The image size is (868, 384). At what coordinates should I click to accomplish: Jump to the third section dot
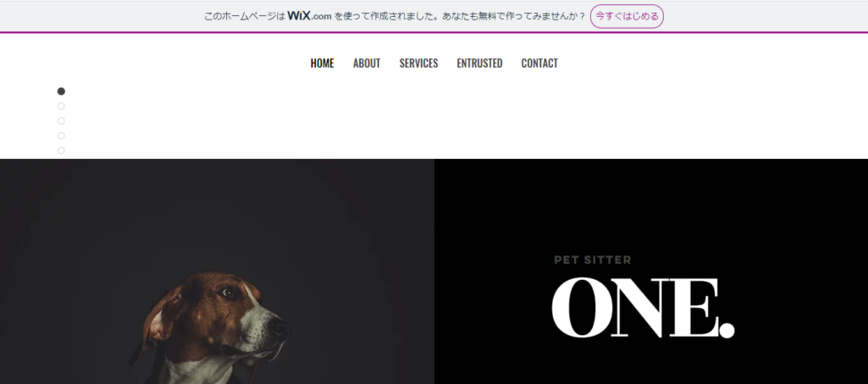(61, 121)
